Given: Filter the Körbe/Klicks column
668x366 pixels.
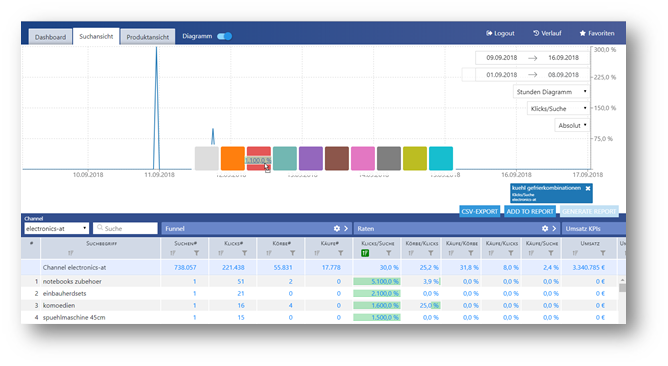Looking at the screenshot, I should (x=431, y=253).
